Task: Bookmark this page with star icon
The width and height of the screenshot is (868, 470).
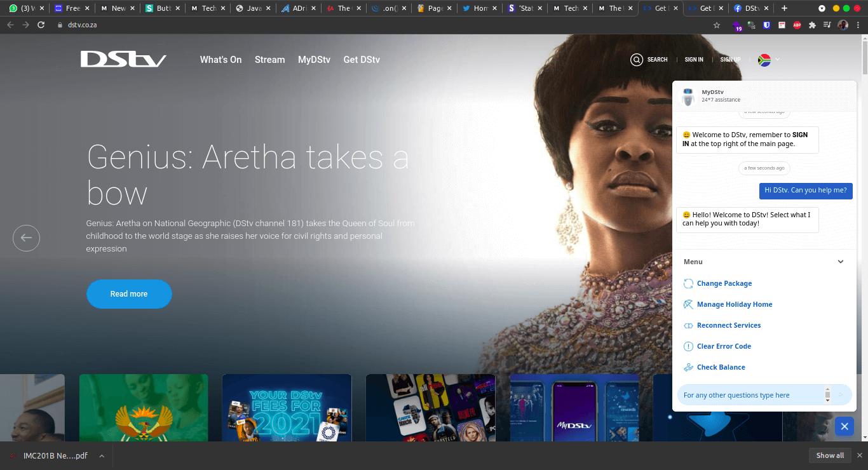Action: coord(717,25)
